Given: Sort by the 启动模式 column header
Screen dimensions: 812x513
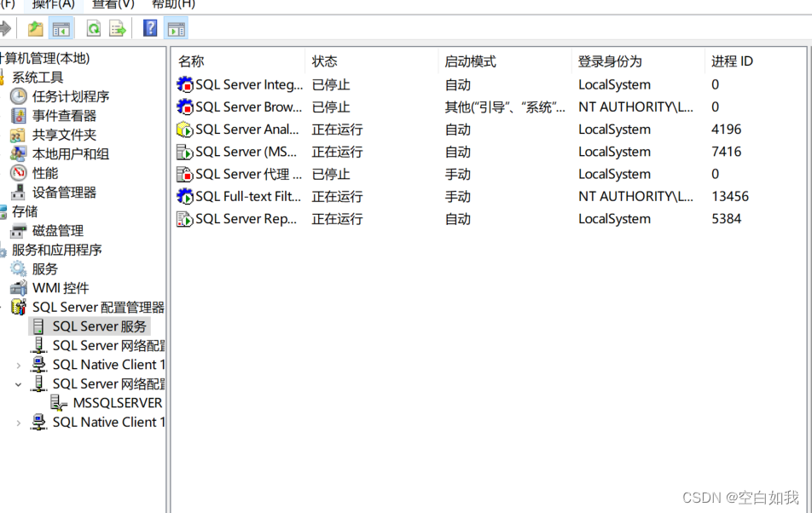Looking at the screenshot, I should (x=471, y=62).
